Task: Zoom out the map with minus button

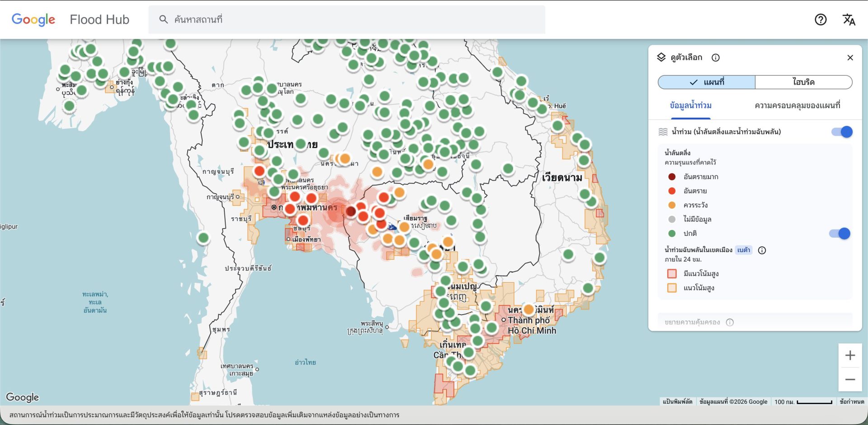Action: click(850, 379)
